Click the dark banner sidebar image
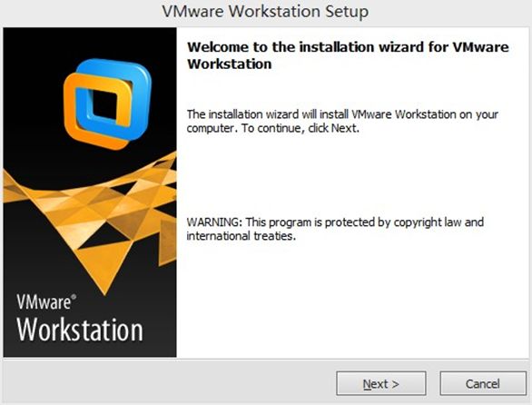The width and height of the screenshot is (532, 405). (90, 193)
